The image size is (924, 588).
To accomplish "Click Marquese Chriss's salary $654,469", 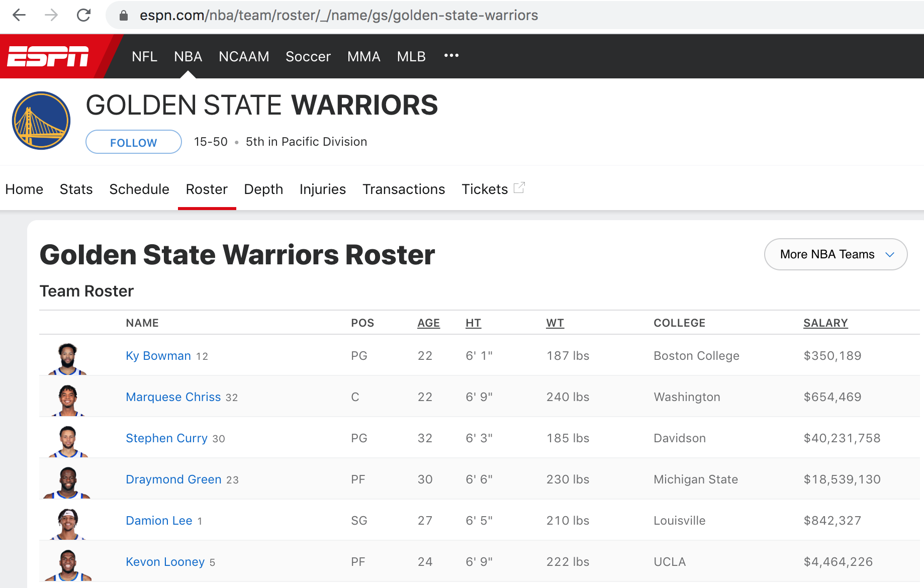I will [833, 397].
